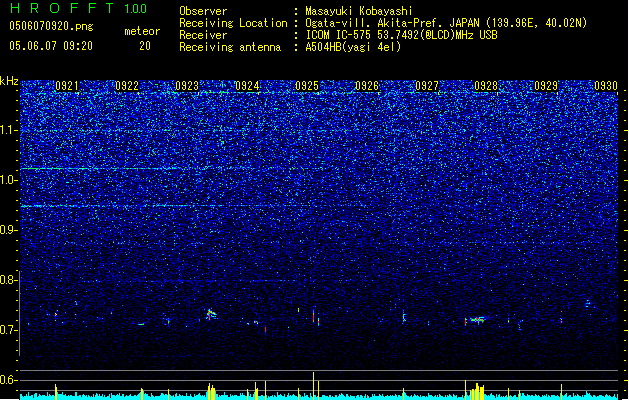
Task: Click the meteor count label
Action: point(142,31)
